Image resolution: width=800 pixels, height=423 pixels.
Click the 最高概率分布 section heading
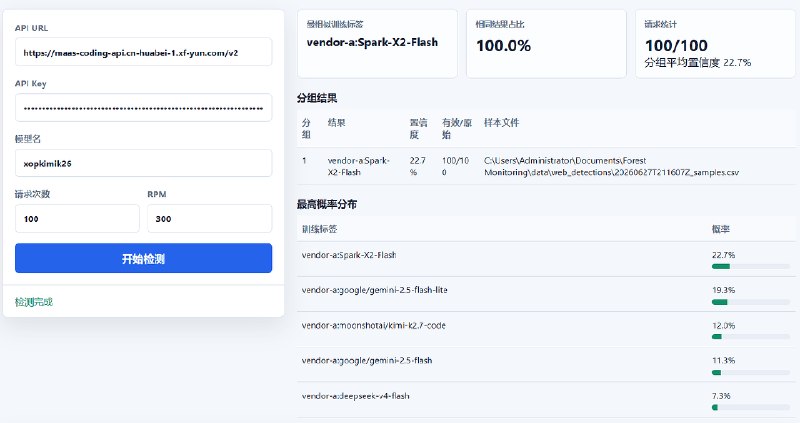click(327, 204)
